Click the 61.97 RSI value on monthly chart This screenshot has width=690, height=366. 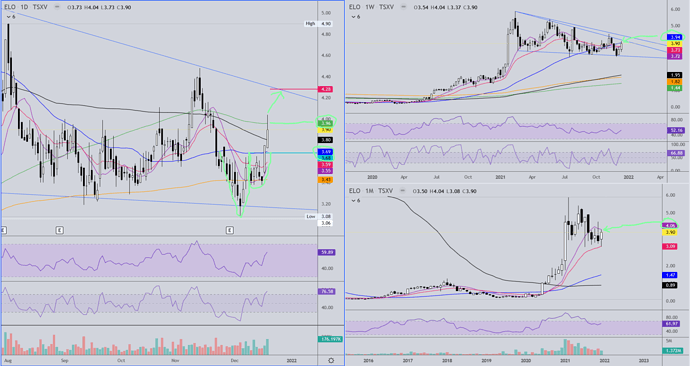tap(670, 324)
